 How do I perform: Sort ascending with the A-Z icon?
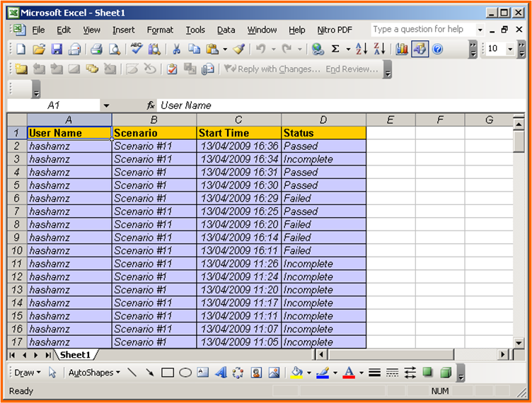(x=361, y=49)
